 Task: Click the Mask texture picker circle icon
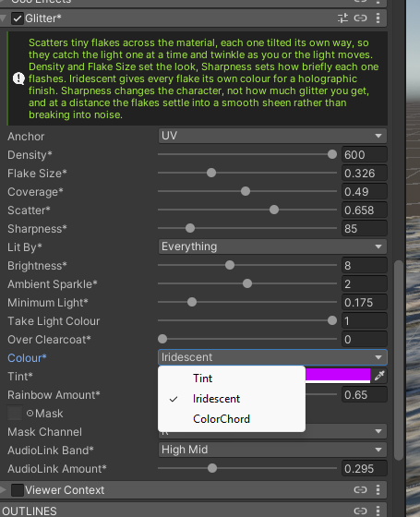(x=30, y=414)
